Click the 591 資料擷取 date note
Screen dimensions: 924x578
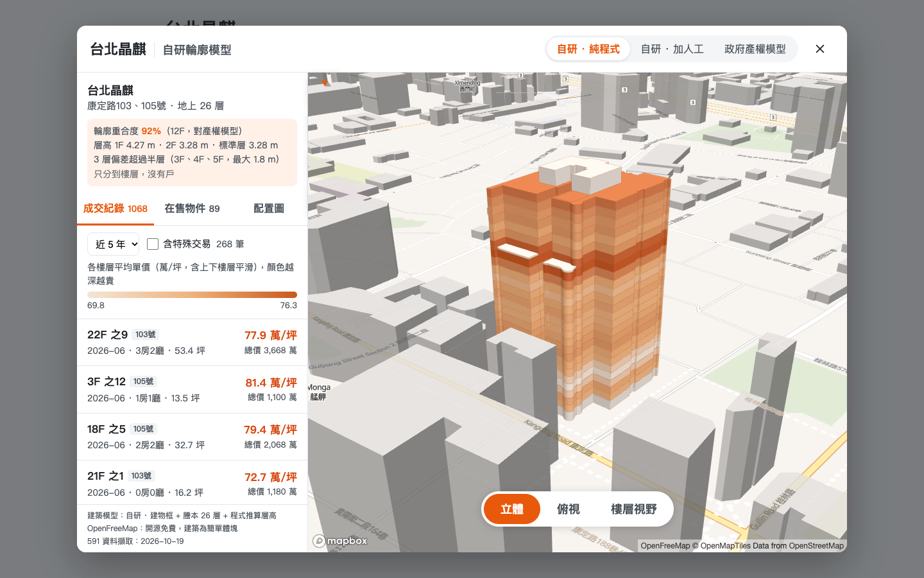(135, 541)
